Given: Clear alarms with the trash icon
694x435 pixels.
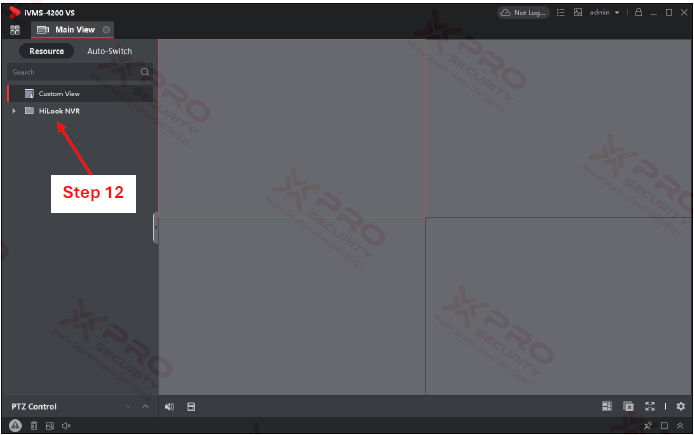Looking at the screenshot, I should (34, 425).
